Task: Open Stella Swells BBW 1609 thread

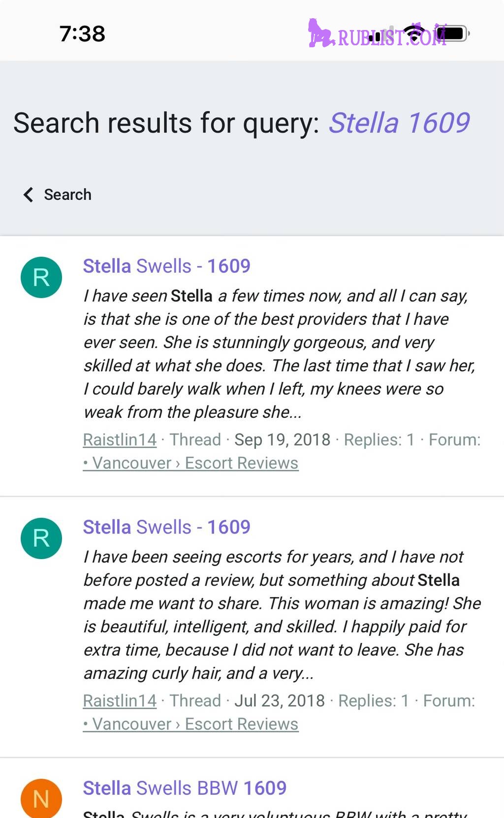Action: click(x=185, y=787)
